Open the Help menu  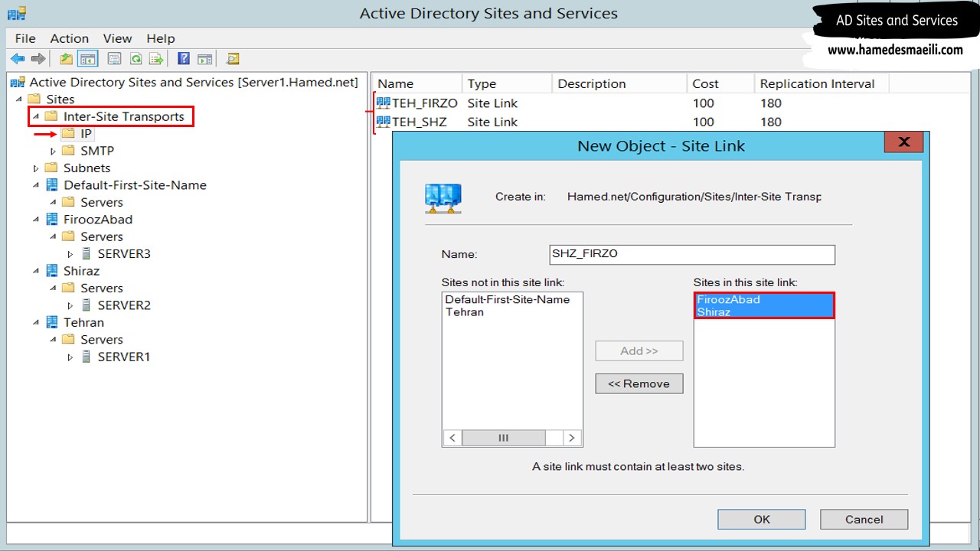tap(161, 38)
